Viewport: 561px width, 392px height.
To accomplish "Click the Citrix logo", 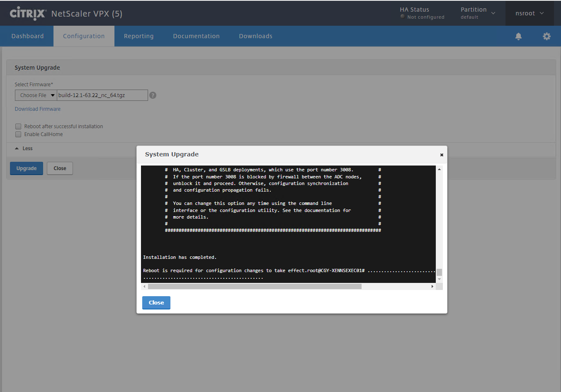I will point(28,13).
